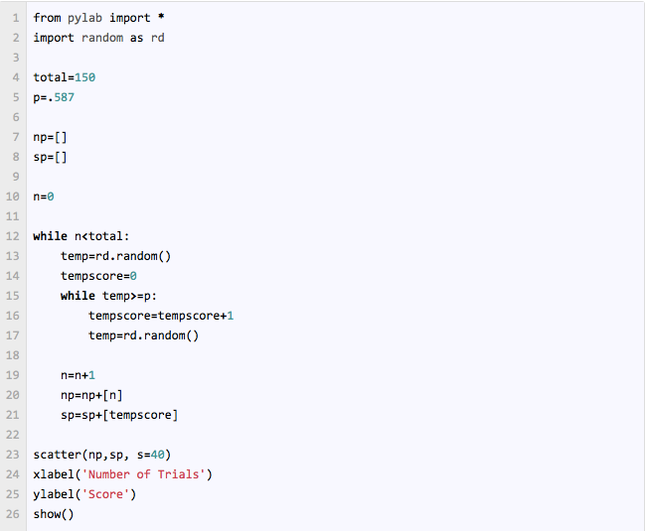
Task: Click the 'while n<total:' statement
Action: coord(81,236)
